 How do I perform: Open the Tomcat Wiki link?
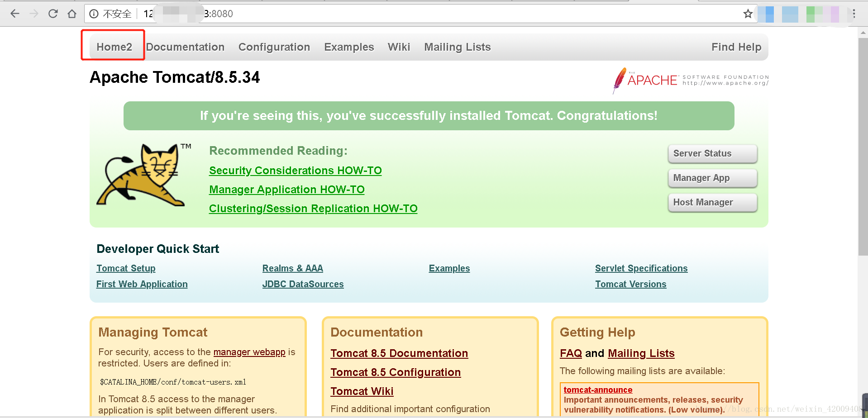[x=362, y=391]
